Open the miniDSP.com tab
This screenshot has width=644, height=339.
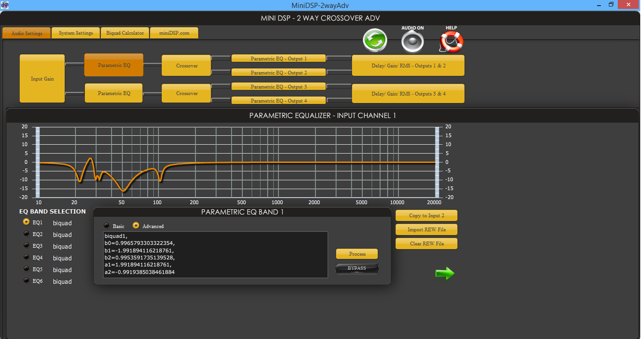pos(174,33)
